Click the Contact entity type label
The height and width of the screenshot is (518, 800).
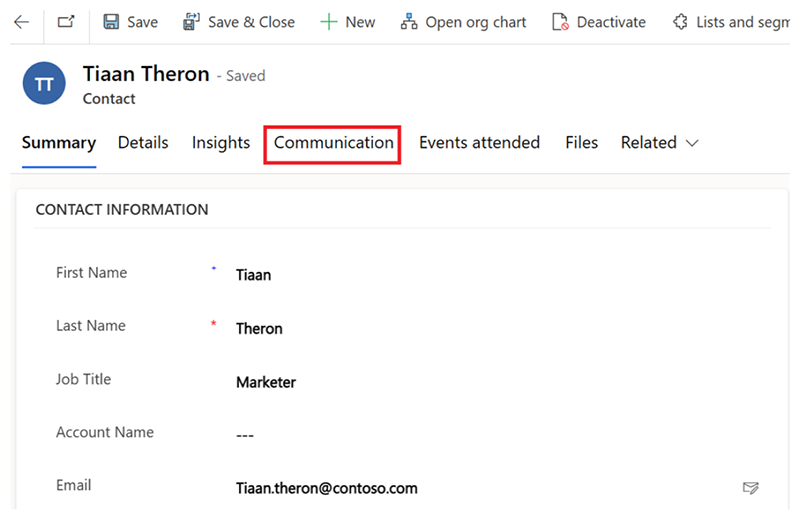[x=109, y=98]
